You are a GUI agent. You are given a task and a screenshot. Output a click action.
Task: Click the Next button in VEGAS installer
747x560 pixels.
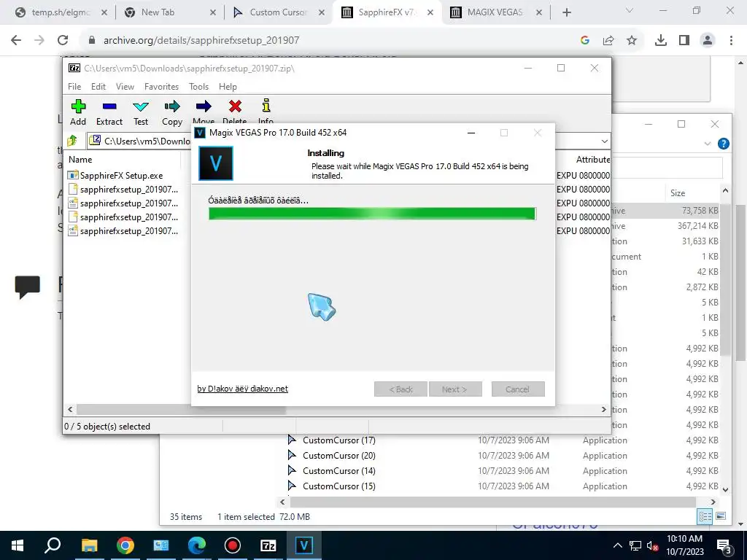click(455, 389)
